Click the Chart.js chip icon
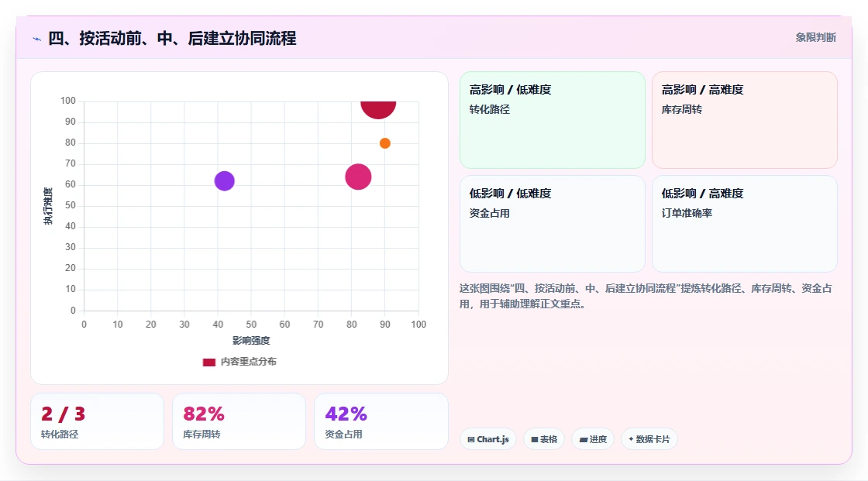This screenshot has height=481, width=868. point(471,439)
